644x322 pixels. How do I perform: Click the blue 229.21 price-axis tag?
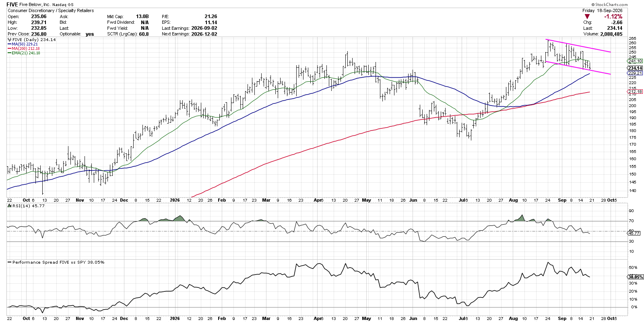click(x=636, y=73)
